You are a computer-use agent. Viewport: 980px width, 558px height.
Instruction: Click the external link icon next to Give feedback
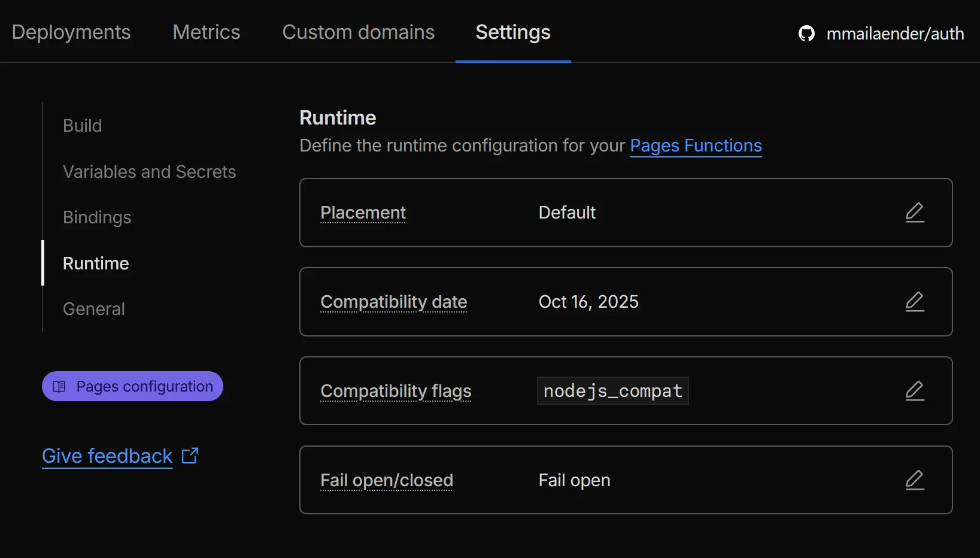[190, 456]
